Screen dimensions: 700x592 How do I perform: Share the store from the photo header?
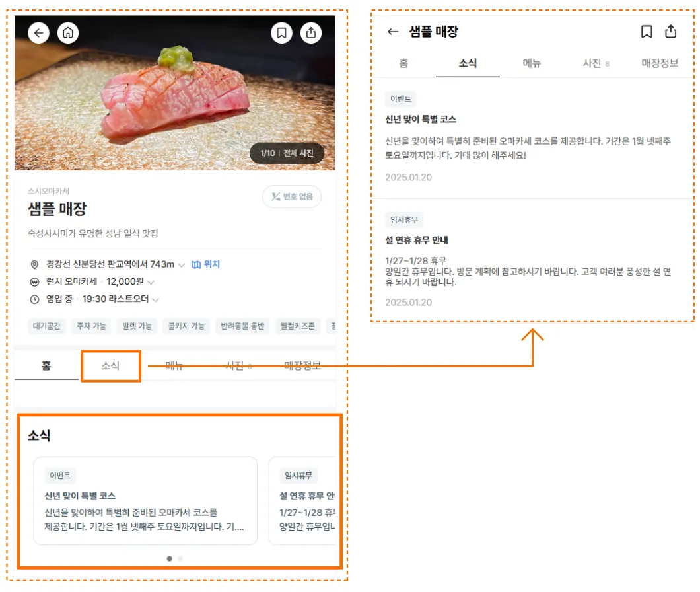(311, 33)
